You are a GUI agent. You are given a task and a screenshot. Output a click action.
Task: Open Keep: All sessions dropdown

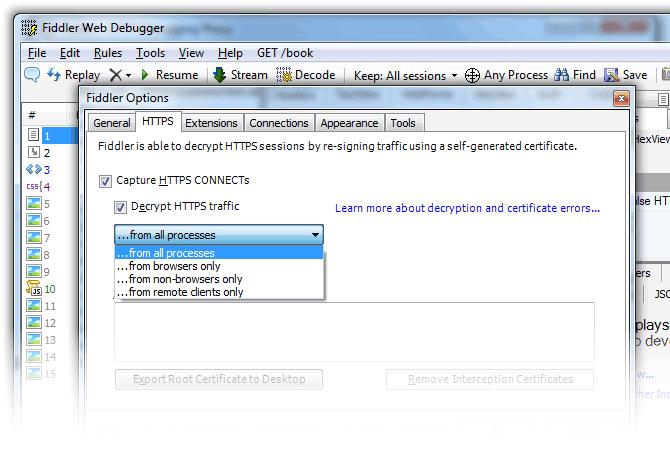(406, 76)
